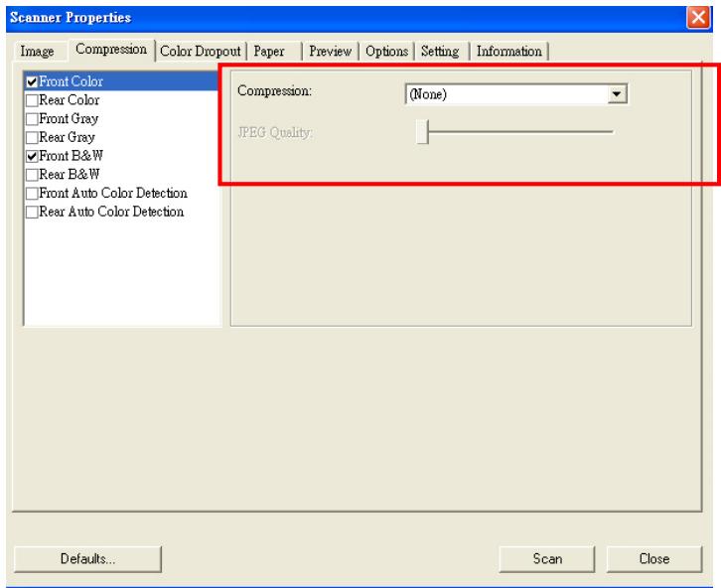Image resolution: width=721 pixels, height=588 pixels.
Task: Click the Compression (None) combo box field
Action: click(506, 94)
